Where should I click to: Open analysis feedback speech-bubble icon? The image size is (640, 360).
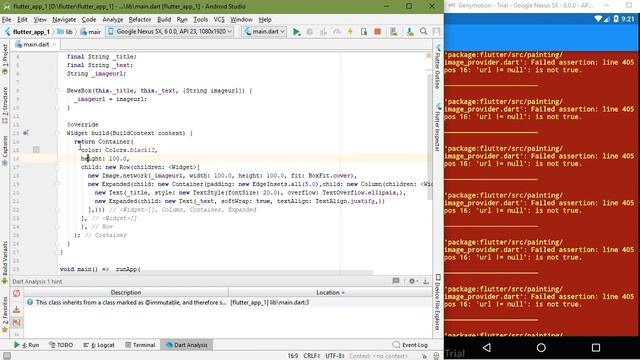pyautogui.click(x=396, y=281)
